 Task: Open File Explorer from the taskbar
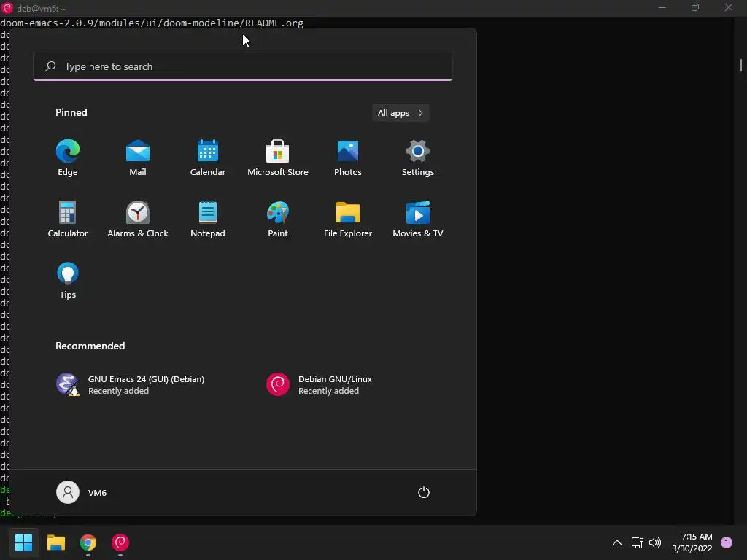point(55,542)
